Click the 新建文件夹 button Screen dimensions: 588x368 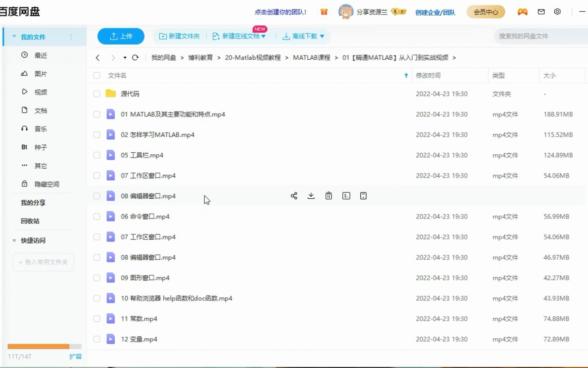click(179, 36)
